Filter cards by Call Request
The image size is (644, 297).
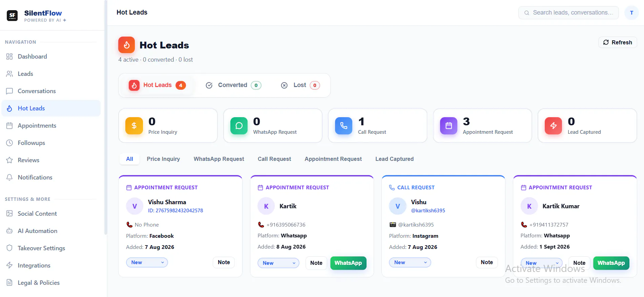click(x=274, y=159)
